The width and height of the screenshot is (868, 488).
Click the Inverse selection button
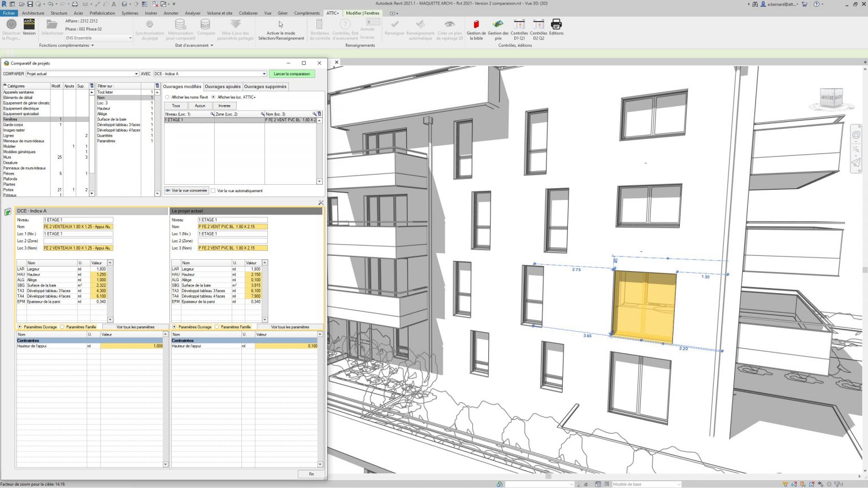tap(224, 106)
